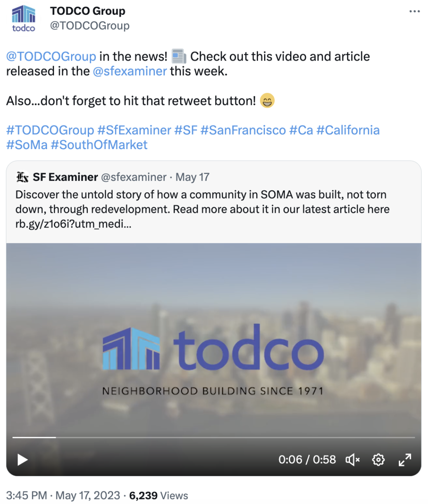Click the SF Examiner logo icon
The height and width of the screenshot is (504, 428).
point(23,177)
